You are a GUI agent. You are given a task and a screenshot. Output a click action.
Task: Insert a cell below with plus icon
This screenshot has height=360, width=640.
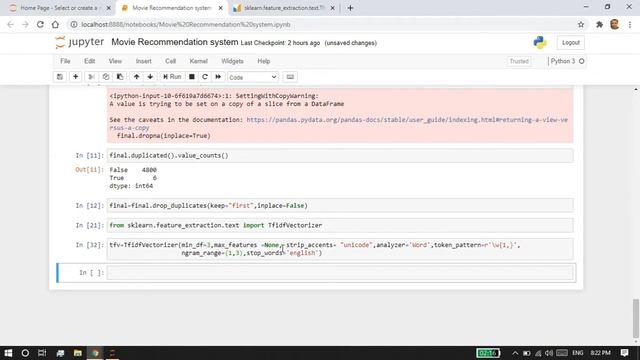point(76,77)
